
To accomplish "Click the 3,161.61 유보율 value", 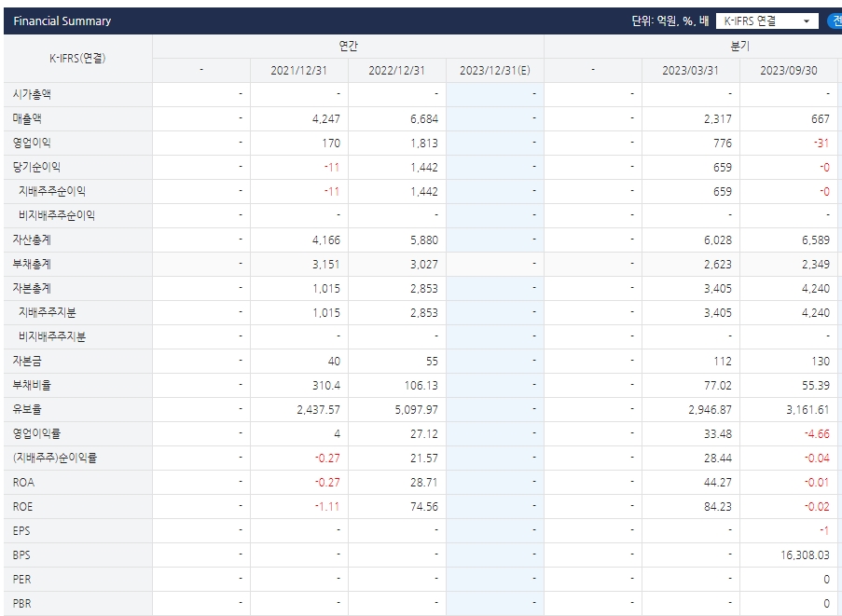I will click(808, 409).
